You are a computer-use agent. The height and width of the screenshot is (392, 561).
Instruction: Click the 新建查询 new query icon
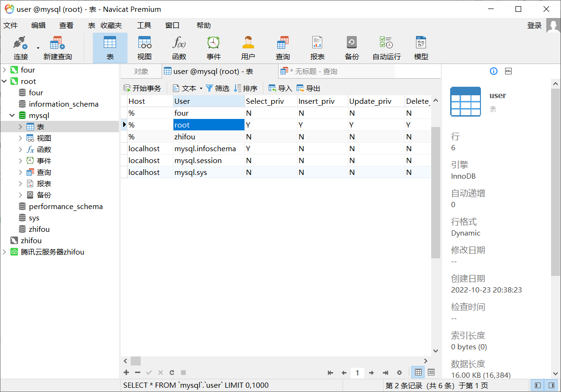click(x=58, y=47)
